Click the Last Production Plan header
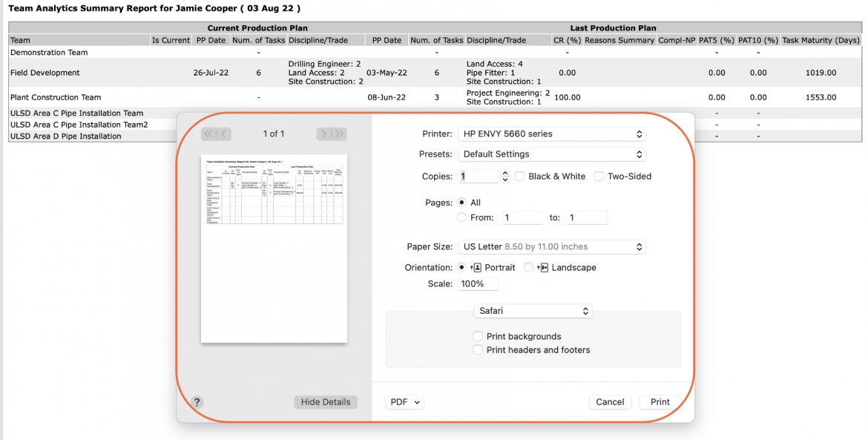 click(x=614, y=28)
